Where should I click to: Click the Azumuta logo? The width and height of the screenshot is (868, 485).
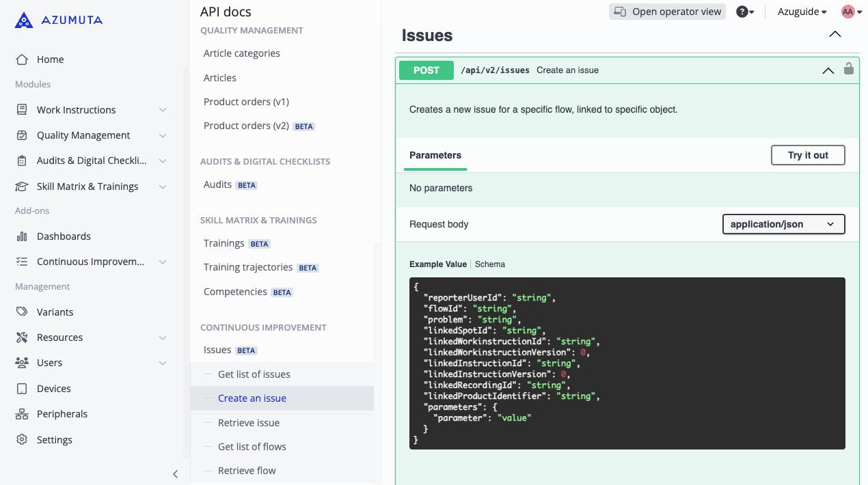pyautogui.click(x=59, y=20)
